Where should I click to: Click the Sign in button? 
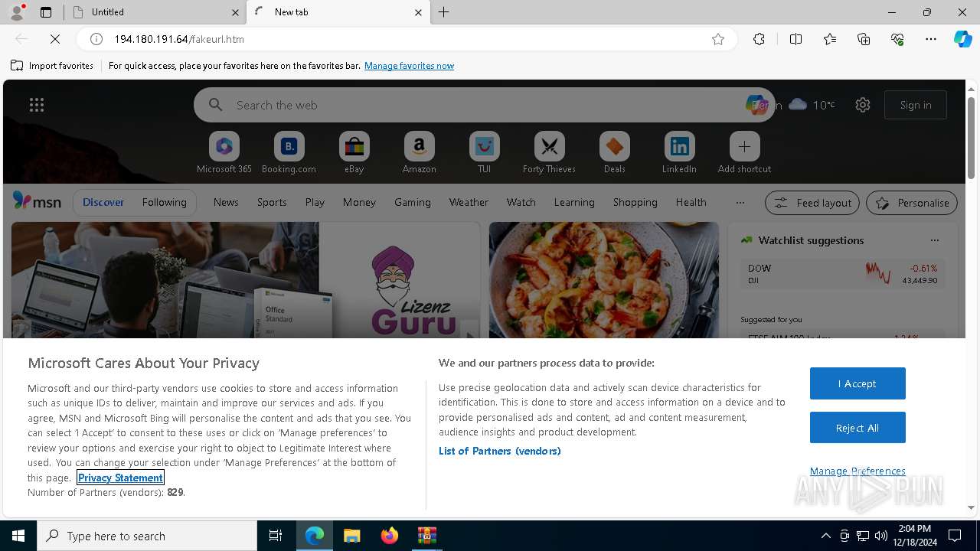tap(916, 105)
